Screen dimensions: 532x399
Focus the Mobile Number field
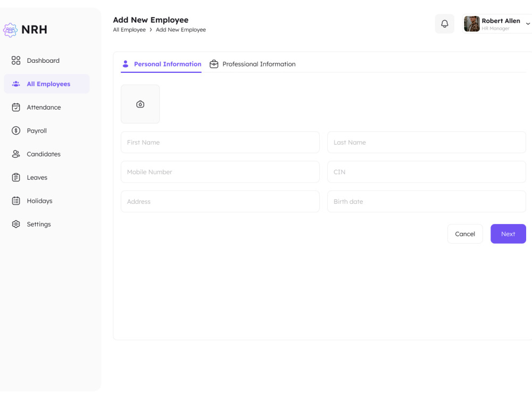click(220, 172)
